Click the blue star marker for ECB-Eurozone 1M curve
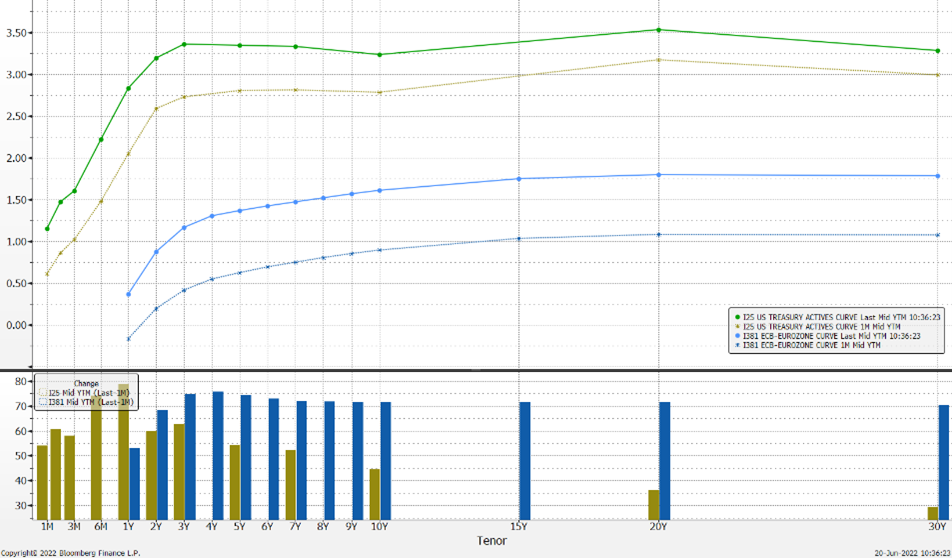 click(737, 346)
